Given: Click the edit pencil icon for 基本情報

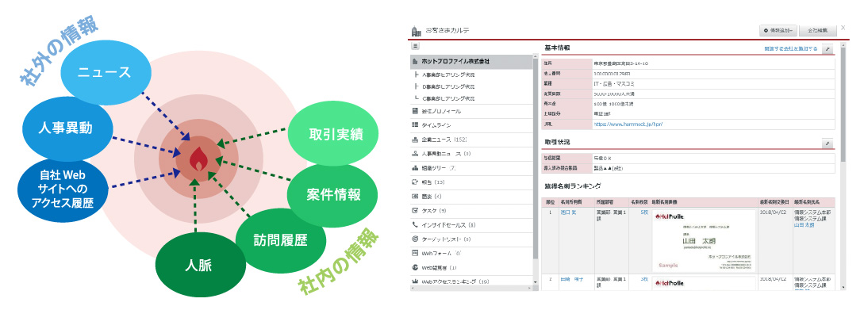Looking at the screenshot, I should (828, 49).
